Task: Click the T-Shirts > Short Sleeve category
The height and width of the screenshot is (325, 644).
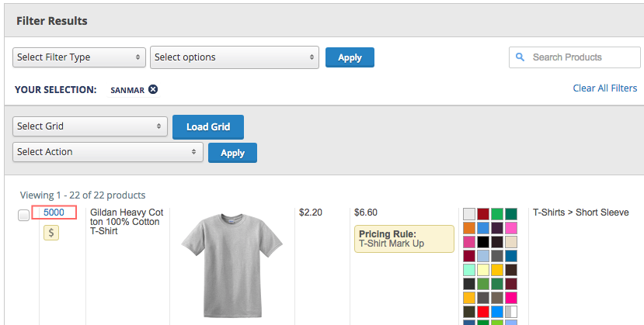Action: [581, 213]
